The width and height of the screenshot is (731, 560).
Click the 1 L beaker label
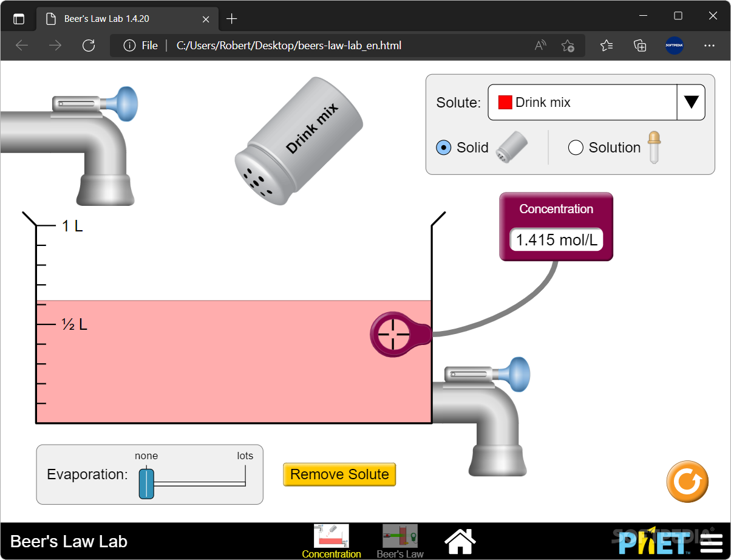coord(72,227)
